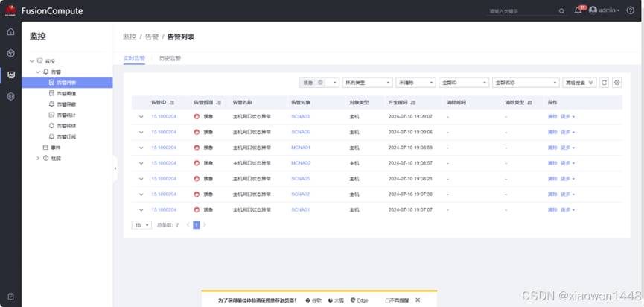Click the bottom-left clipboard icon in sidebar
Viewport: 644px width, 307px height.
[x=10, y=296]
